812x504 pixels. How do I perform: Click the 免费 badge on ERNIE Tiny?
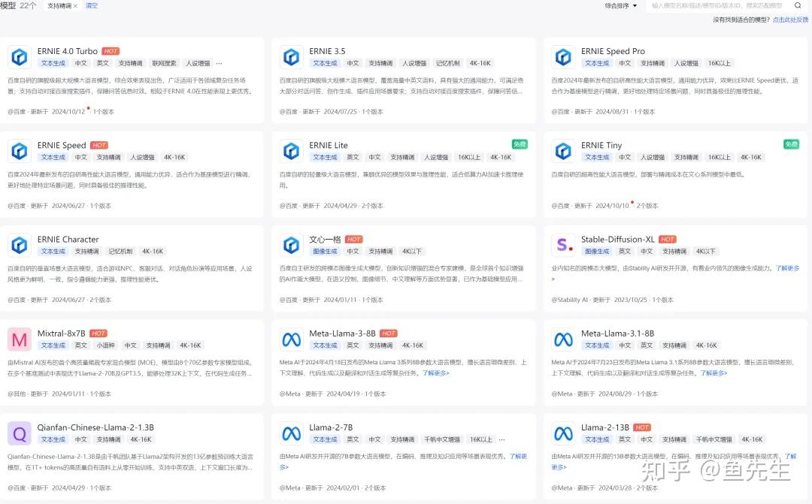click(791, 144)
